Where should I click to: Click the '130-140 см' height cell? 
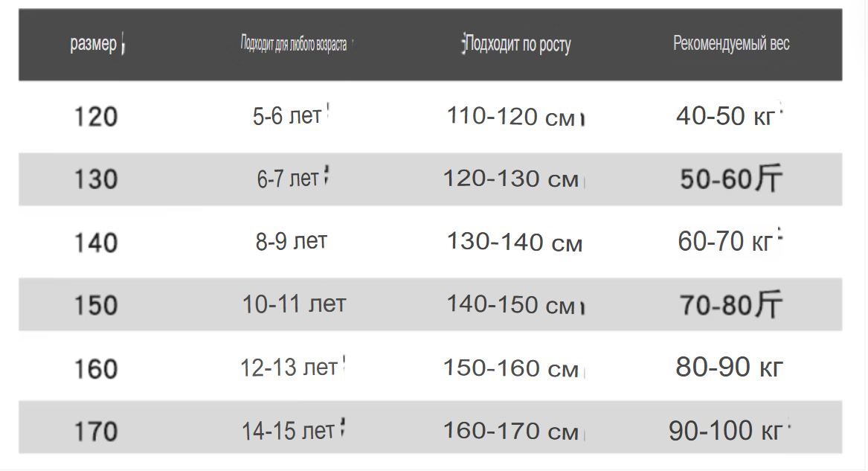(x=514, y=242)
